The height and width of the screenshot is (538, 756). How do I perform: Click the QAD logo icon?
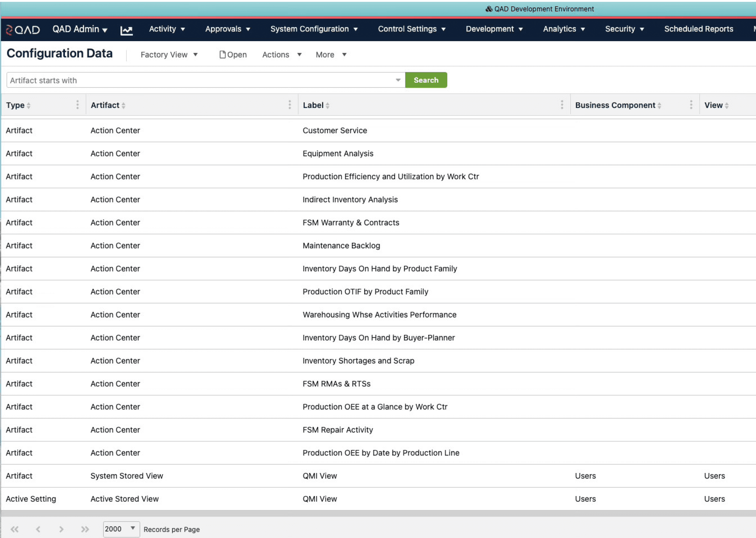23,30
